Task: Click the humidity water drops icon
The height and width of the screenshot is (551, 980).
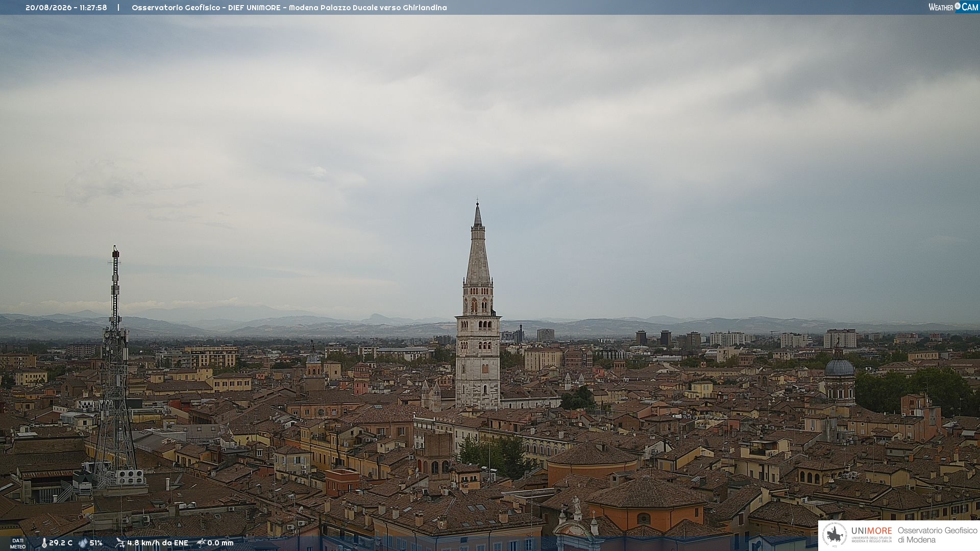Action: tap(83, 543)
